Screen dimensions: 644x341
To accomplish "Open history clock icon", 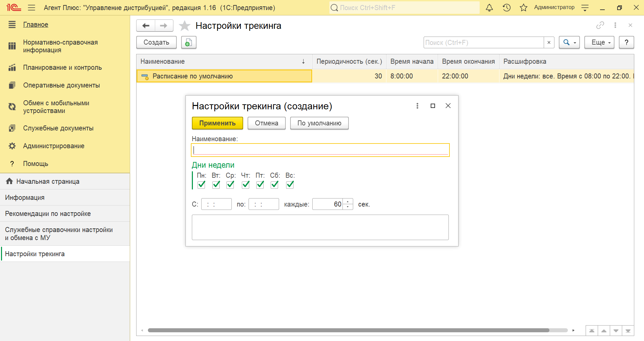I will 506,7.
